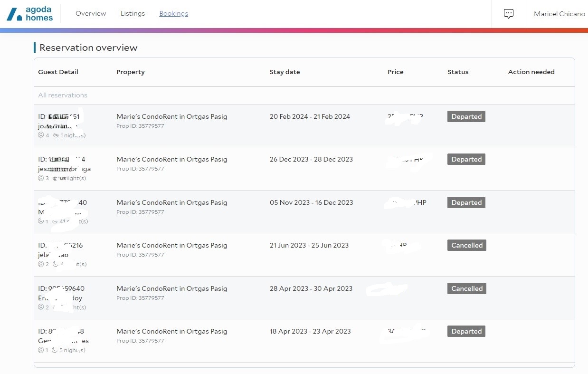Open property link for 20 Feb 2024 stay
Image resolution: width=588 pixels, height=374 pixels.
171,116
